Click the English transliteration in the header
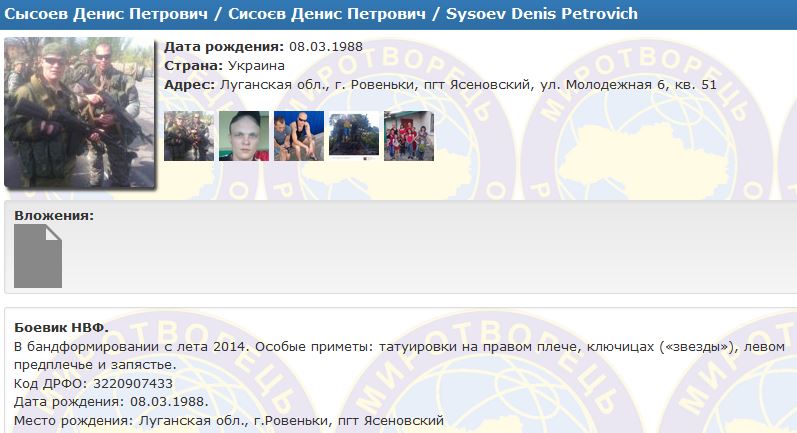The height and width of the screenshot is (433, 797). 542,14
